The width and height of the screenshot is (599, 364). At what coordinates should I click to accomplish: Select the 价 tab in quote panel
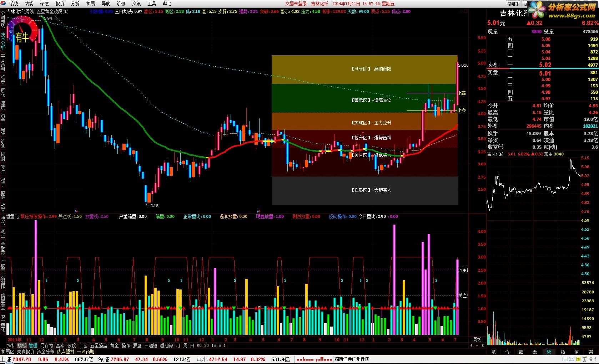pyautogui.click(x=507, y=352)
